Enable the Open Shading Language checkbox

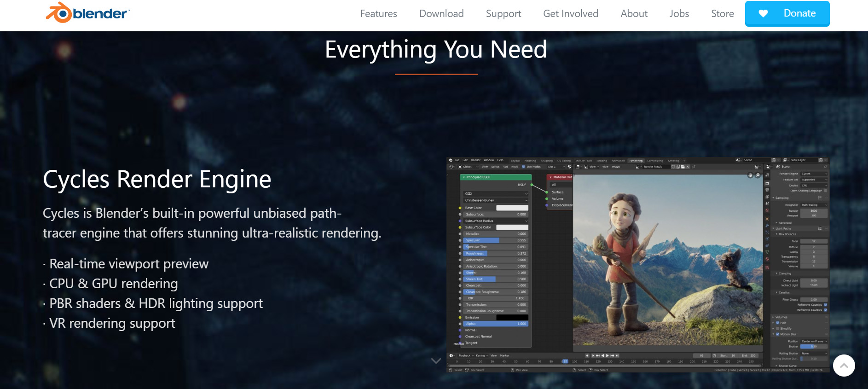[825, 191]
